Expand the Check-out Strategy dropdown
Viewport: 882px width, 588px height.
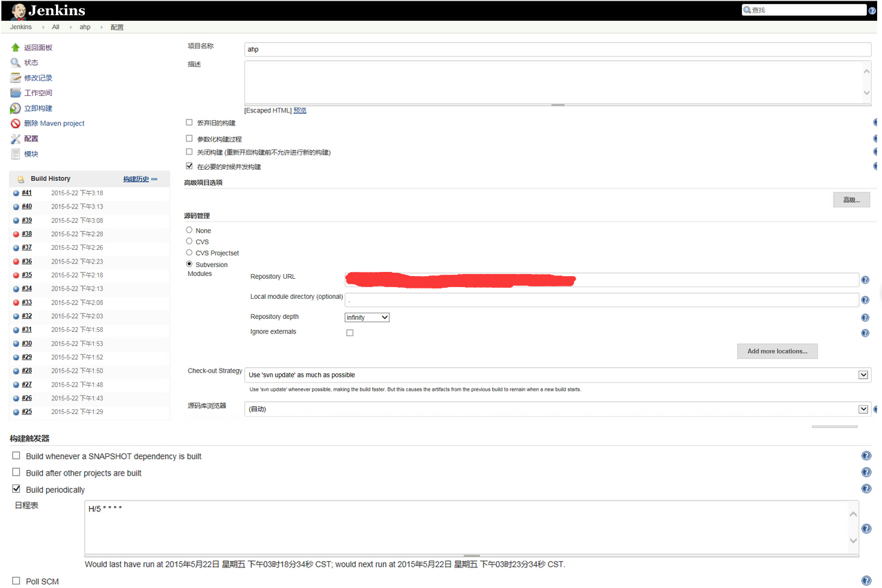click(863, 374)
